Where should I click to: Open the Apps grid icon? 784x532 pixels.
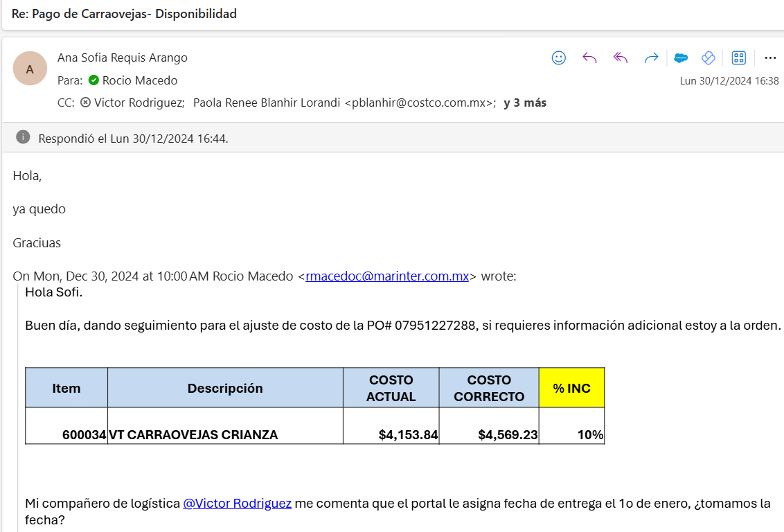[x=739, y=58]
